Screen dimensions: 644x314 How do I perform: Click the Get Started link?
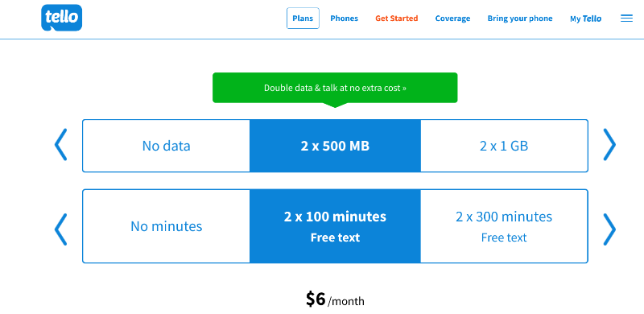pos(397,19)
